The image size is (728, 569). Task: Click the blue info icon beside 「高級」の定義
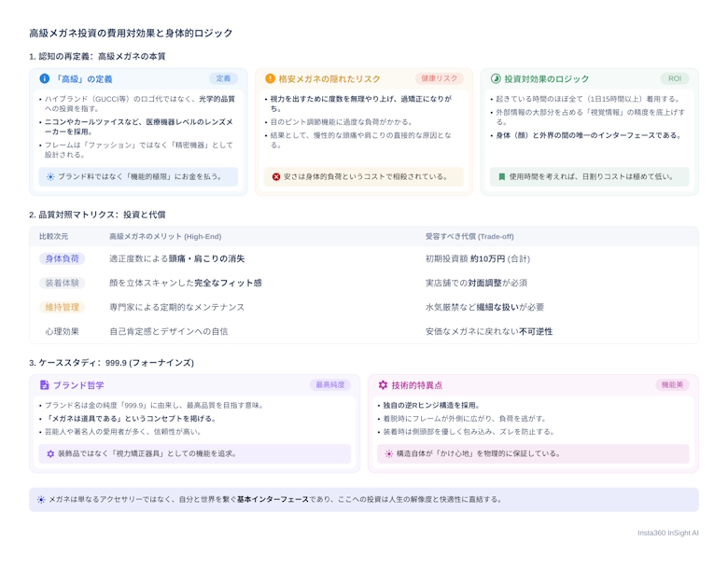pyautogui.click(x=45, y=79)
